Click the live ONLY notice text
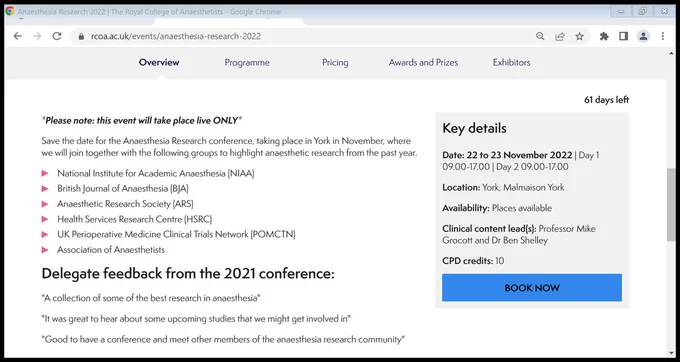 141,120
